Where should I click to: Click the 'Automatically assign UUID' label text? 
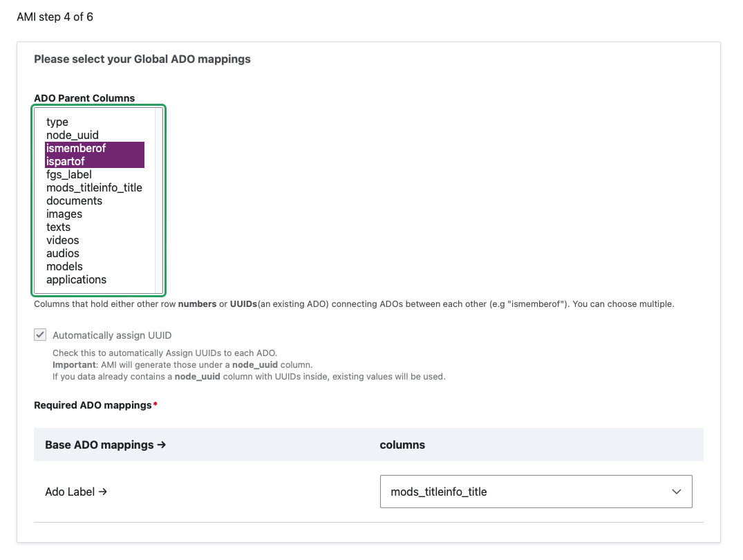(x=112, y=335)
